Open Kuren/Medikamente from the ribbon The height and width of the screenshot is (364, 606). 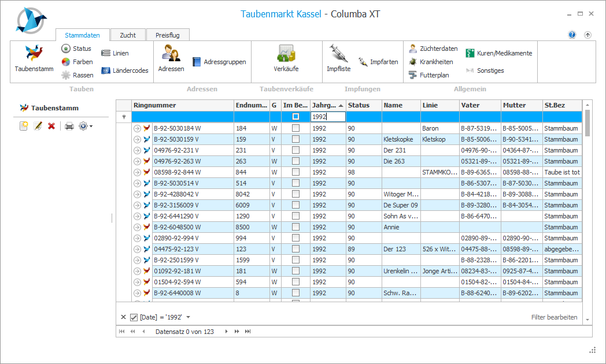[x=498, y=53]
